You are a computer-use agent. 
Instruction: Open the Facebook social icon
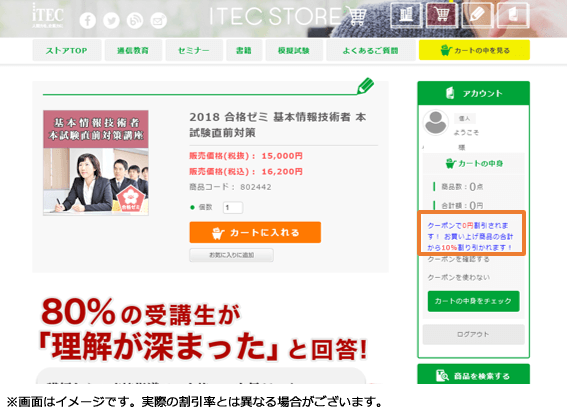88,21
